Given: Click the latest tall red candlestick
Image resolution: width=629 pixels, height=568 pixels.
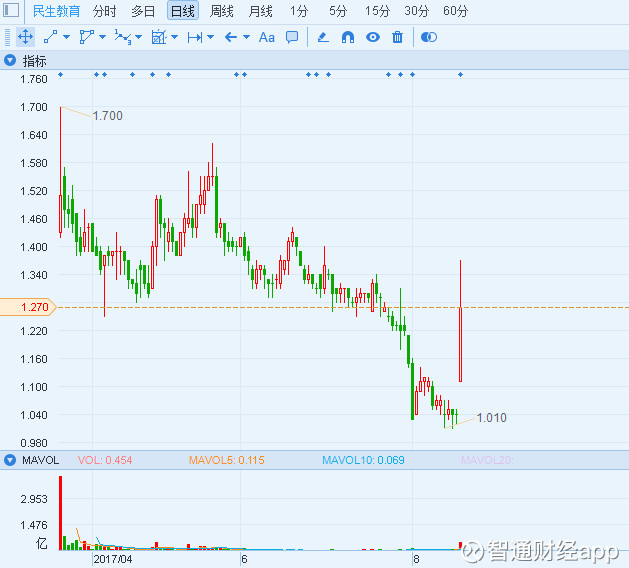Looking at the screenshot, I should click(461, 321).
